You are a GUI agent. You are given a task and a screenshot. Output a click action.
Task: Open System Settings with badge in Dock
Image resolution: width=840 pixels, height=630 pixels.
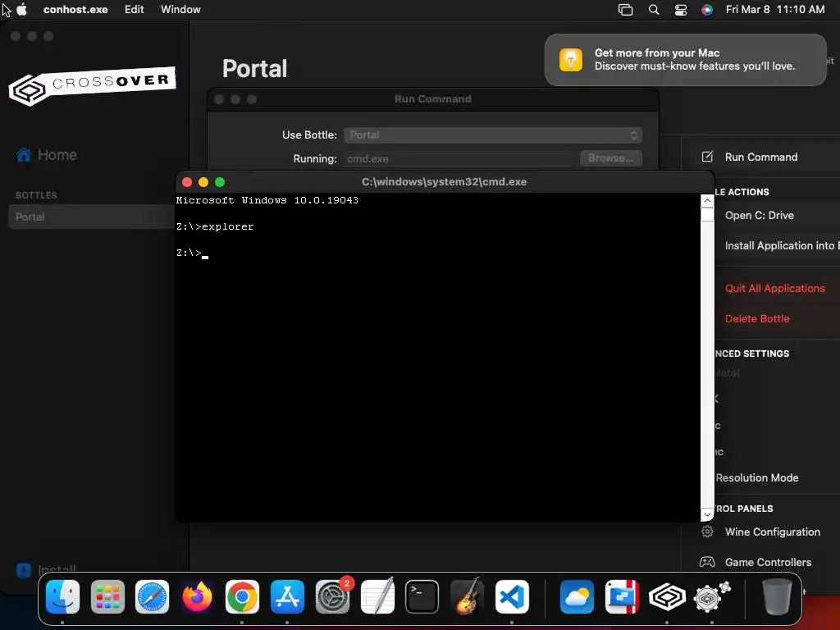pos(333,596)
